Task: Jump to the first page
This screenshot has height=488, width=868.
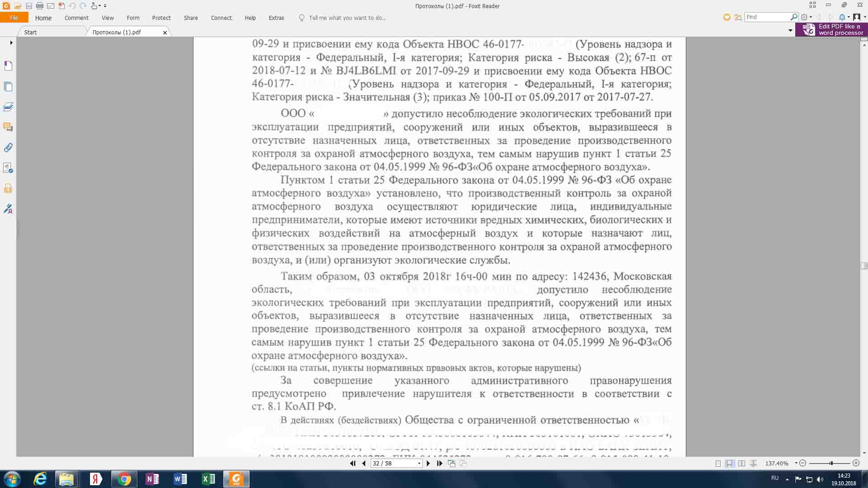Action: [353, 463]
